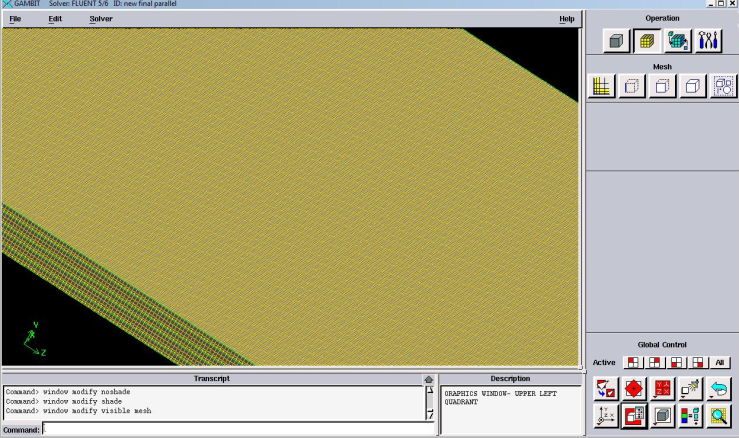Viewport: 739px width, 438px height.
Task: Open the Examine Mesh tool
Action: [720, 415]
